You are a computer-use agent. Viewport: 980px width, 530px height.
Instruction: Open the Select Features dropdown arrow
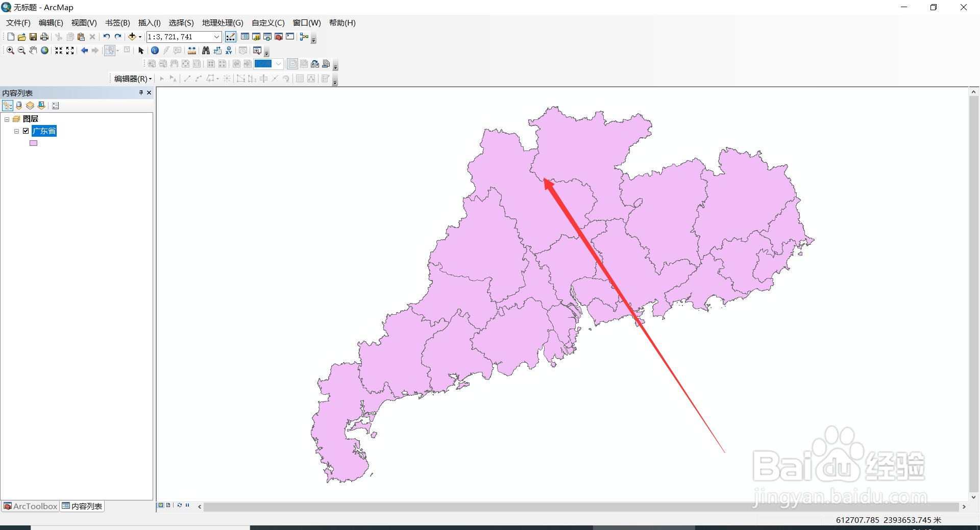pos(118,51)
